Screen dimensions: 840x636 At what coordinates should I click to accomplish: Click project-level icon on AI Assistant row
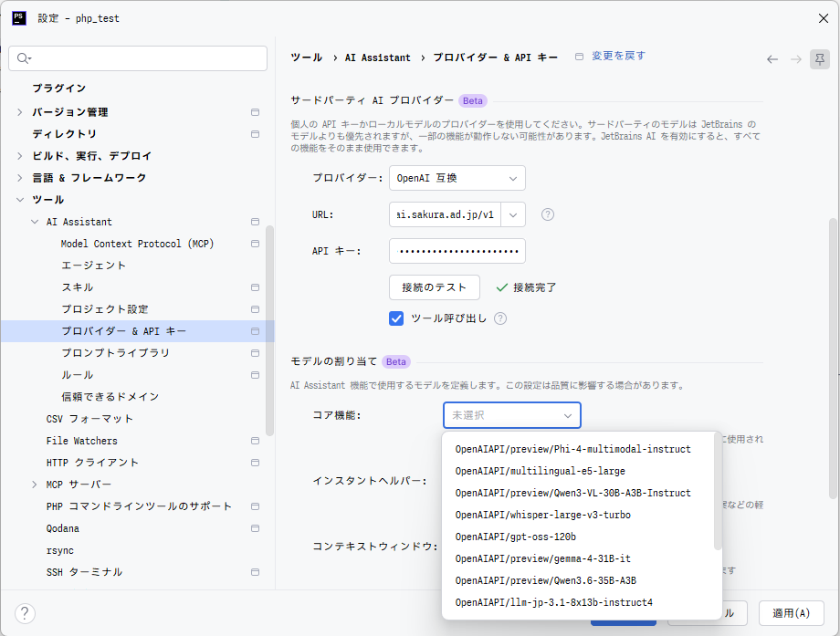coord(255,222)
